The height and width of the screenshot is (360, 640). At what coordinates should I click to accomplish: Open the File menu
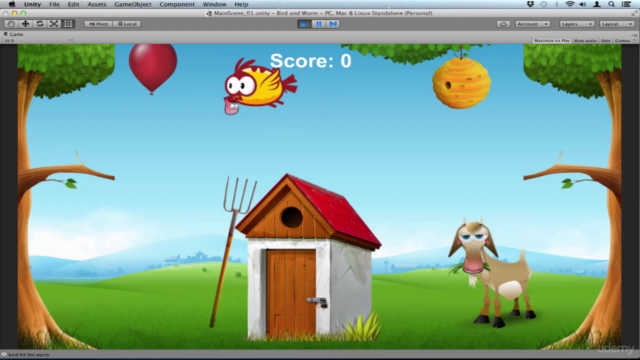pyautogui.click(x=54, y=4)
